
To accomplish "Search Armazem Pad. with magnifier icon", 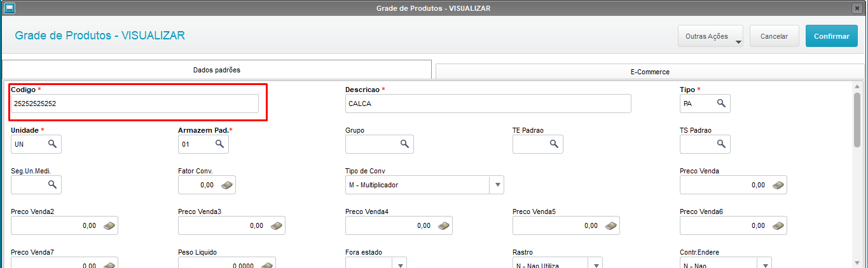I will click(219, 144).
